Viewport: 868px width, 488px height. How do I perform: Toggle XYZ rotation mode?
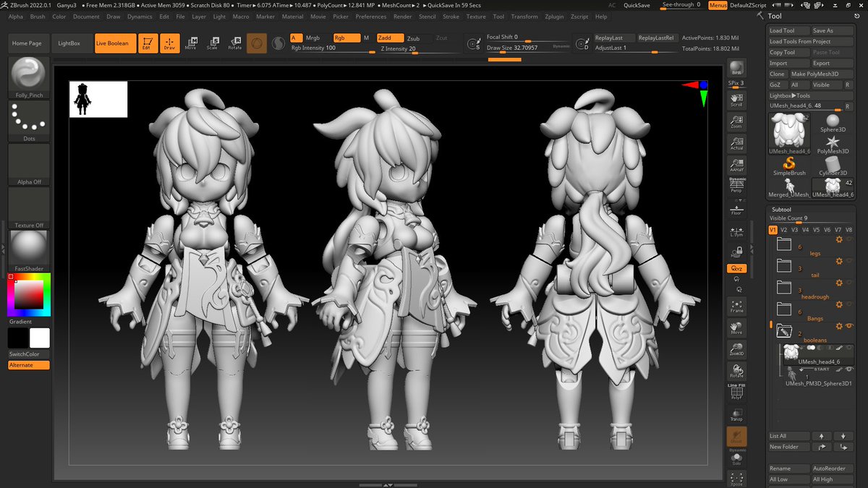[x=736, y=268]
